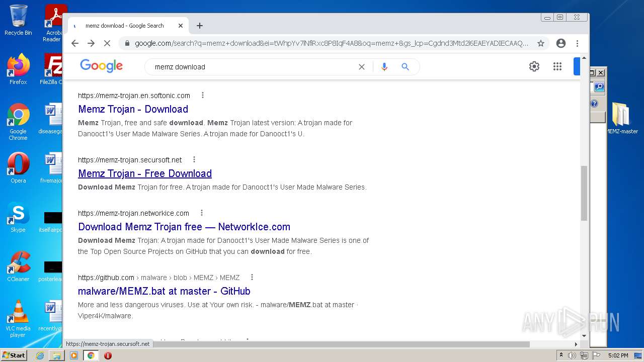Open CCleaner desktop shortcut
This screenshot has height=362, width=644.
pyautogui.click(x=18, y=266)
